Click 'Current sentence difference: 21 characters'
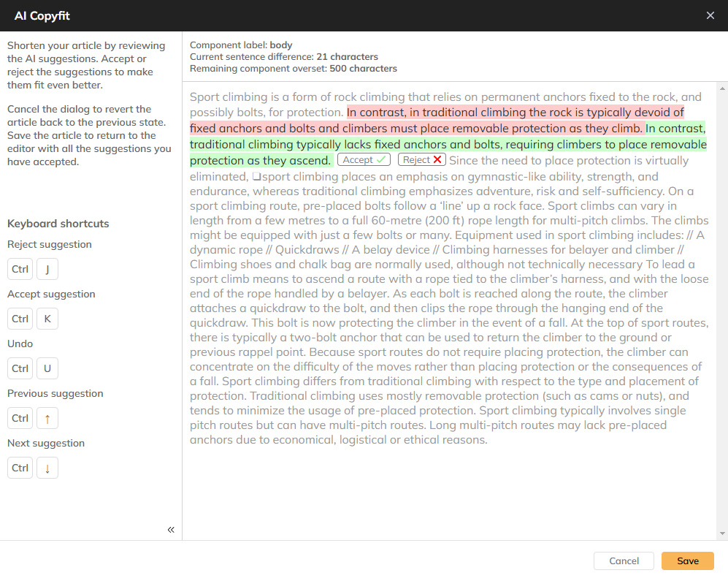This screenshot has height=581, width=728. tap(283, 57)
